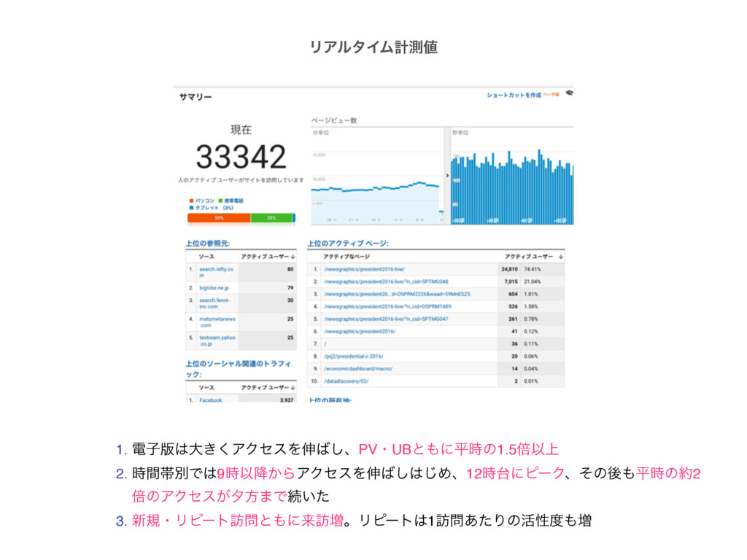Click the 携帯電話 legend label
This screenshot has width=747, height=560.
[x=233, y=201]
